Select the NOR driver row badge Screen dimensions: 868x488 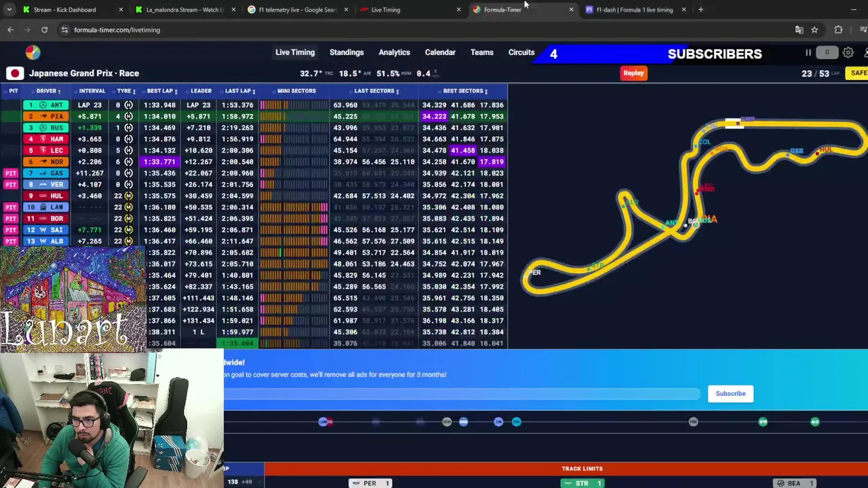(x=45, y=162)
